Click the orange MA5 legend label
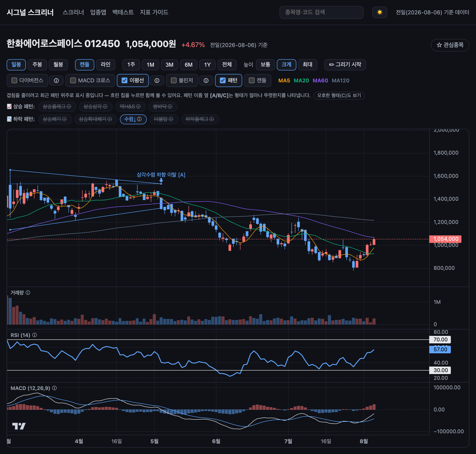Viewport: 476px width, 454px height. [284, 81]
